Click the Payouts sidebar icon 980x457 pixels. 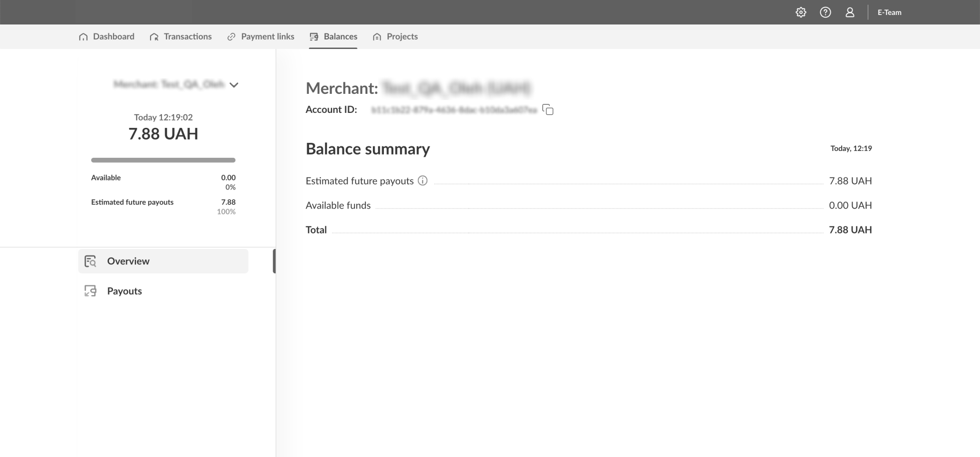click(90, 291)
